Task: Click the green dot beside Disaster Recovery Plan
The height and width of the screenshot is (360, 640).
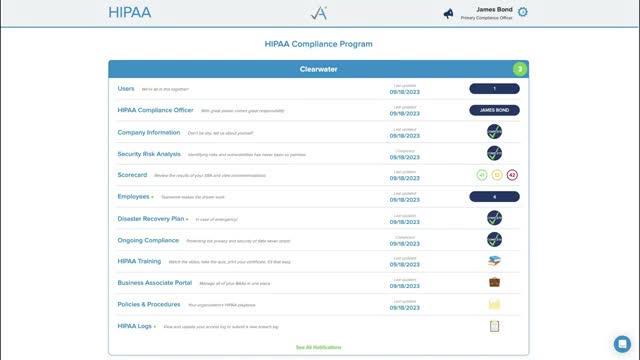Action: point(187,220)
